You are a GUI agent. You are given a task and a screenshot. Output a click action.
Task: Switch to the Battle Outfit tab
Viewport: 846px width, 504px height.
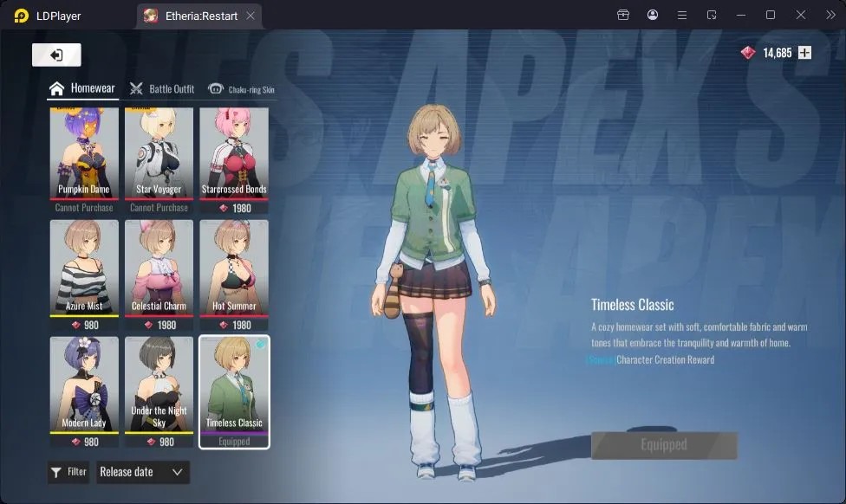point(162,89)
